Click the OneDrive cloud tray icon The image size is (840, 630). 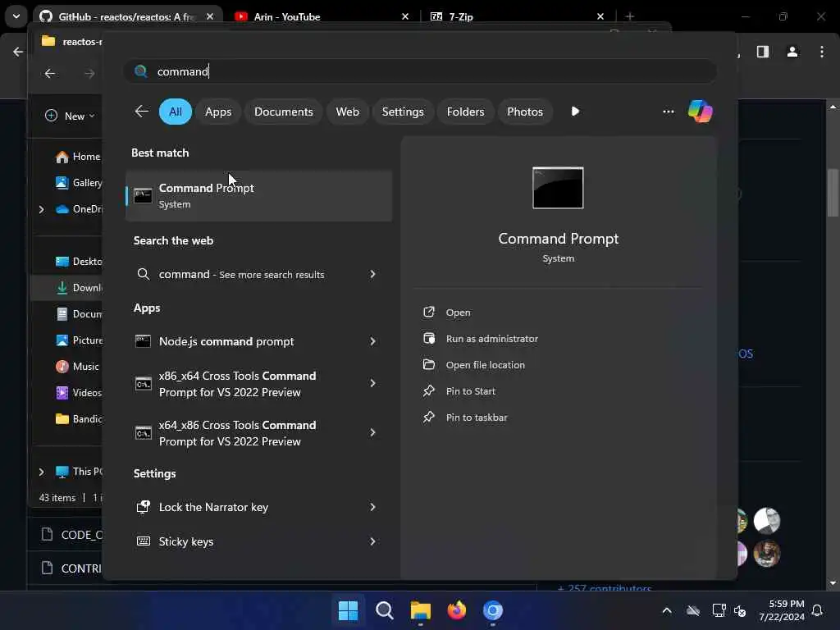(692, 610)
